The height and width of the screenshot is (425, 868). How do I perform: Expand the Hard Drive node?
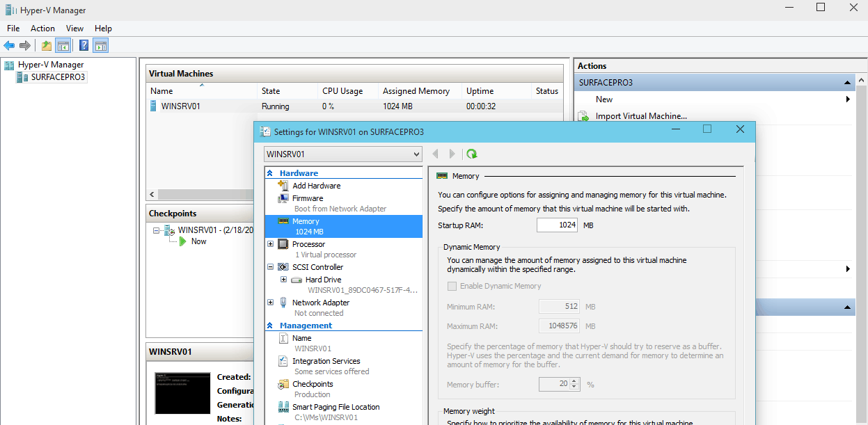click(283, 280)
